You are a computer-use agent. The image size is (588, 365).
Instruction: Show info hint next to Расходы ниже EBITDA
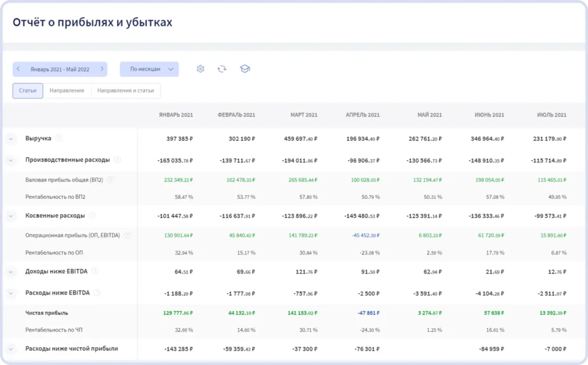click(x=97, y=293)
